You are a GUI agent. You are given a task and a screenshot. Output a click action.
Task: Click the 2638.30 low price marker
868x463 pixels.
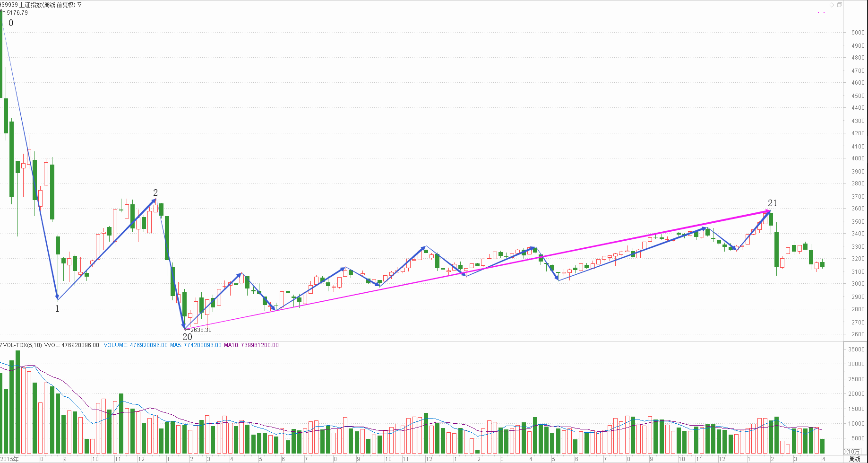point(201,330)
